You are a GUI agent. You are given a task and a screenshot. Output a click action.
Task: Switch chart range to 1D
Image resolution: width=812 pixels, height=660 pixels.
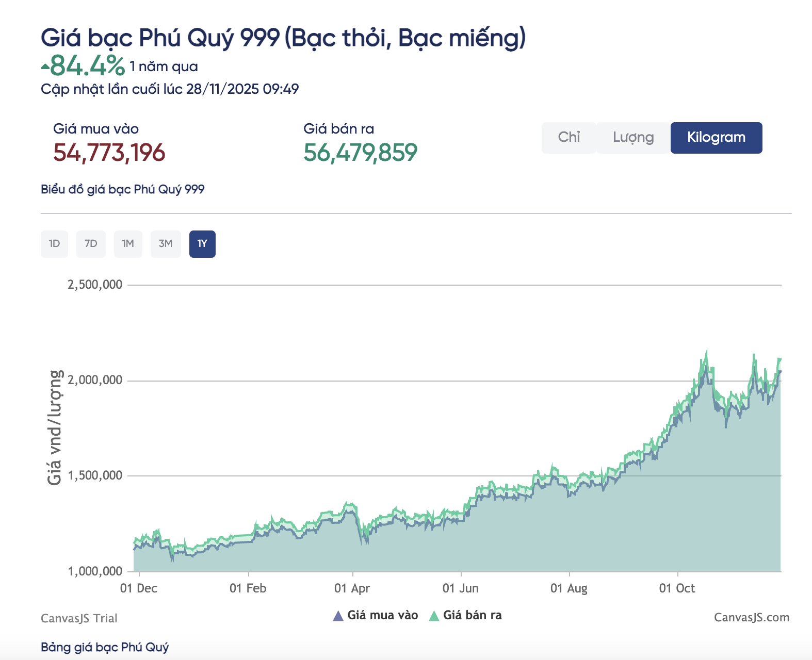(x=54, y=244)
